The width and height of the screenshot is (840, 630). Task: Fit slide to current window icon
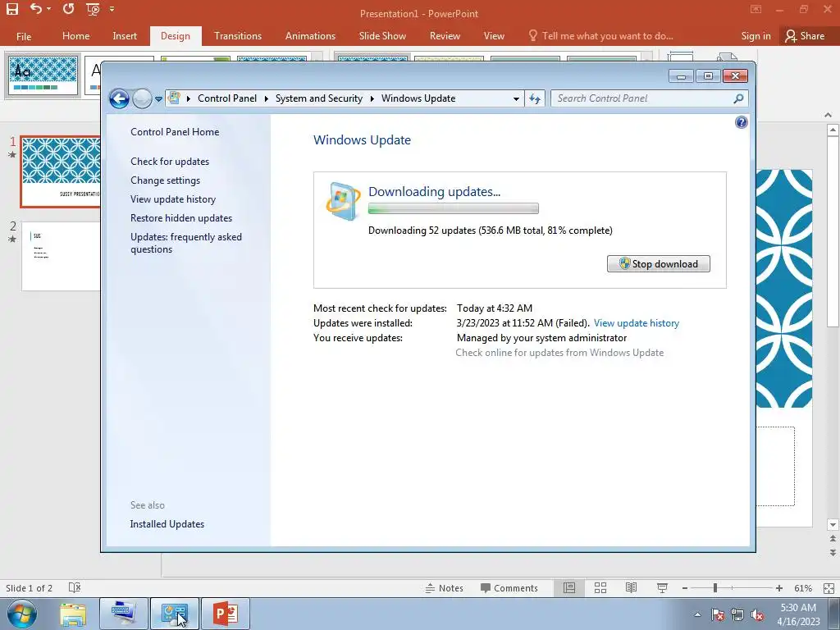tap(829, 588)
